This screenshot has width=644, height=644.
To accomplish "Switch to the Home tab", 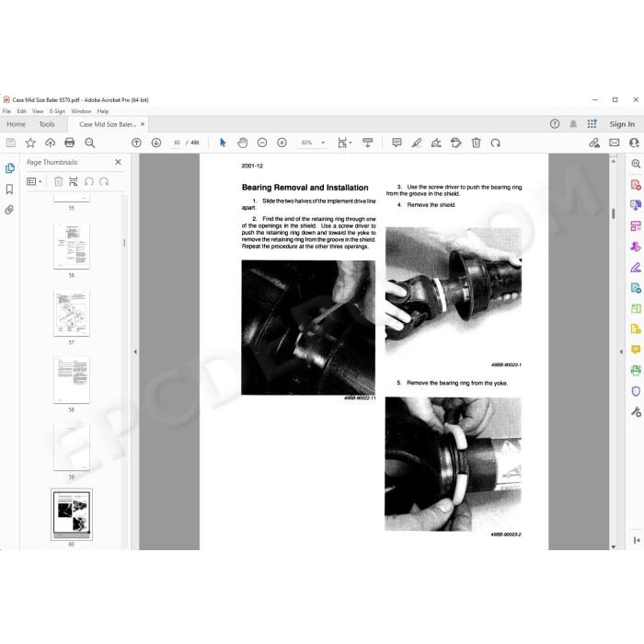I will tap(16, 124).
